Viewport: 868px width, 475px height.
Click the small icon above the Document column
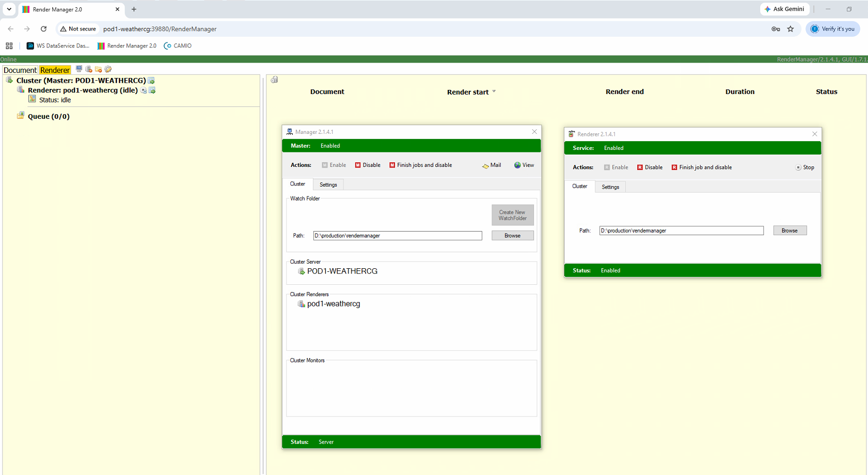(x=274, y=80)
